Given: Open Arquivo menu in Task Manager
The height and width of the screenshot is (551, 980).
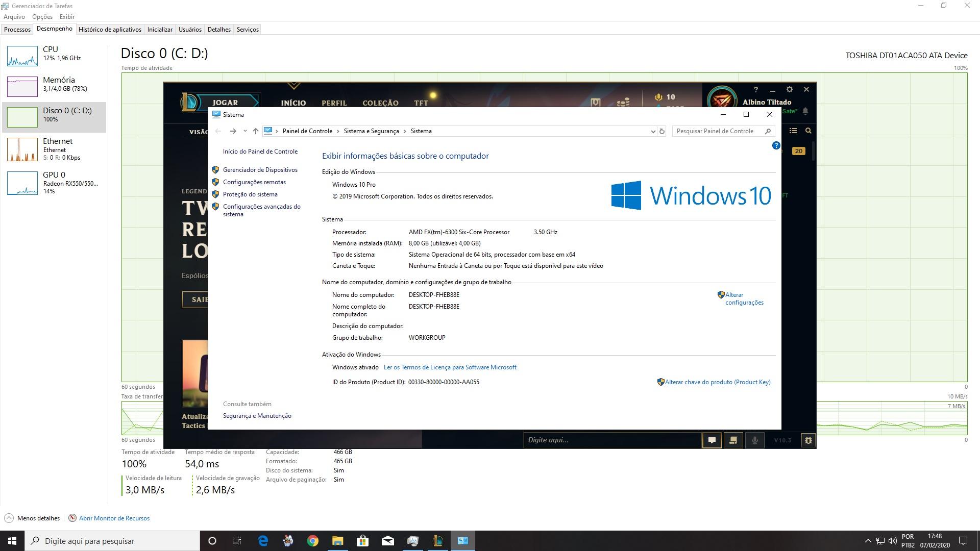Looking at the screenshot, I should click(14, 17).
